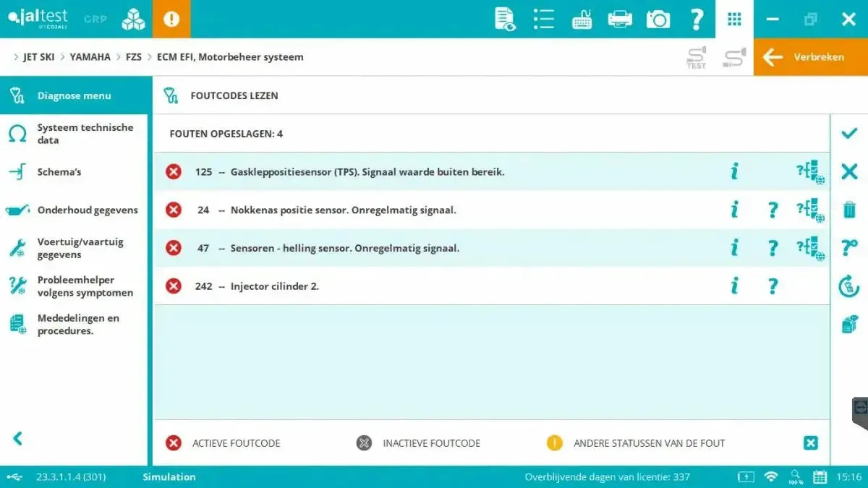Delete stored fault codes via trash icon
The height and width of the screenshot is (488, 868).
click(x=848, y=210)
